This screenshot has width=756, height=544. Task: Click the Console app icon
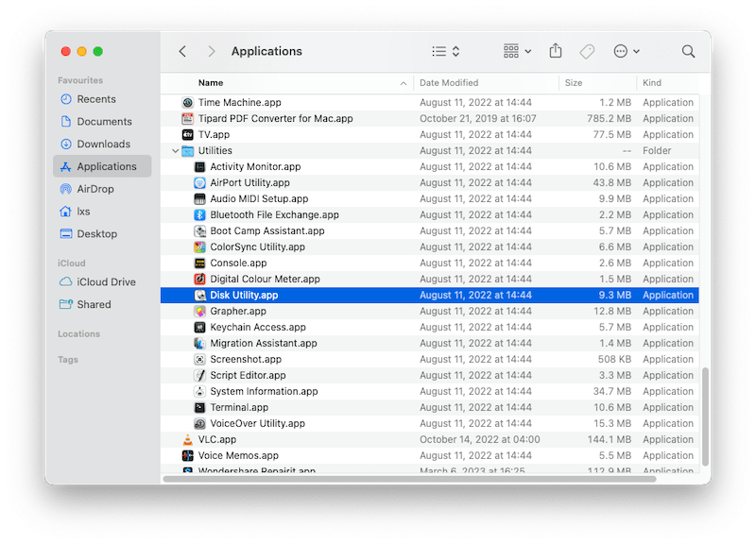point(199,263)
